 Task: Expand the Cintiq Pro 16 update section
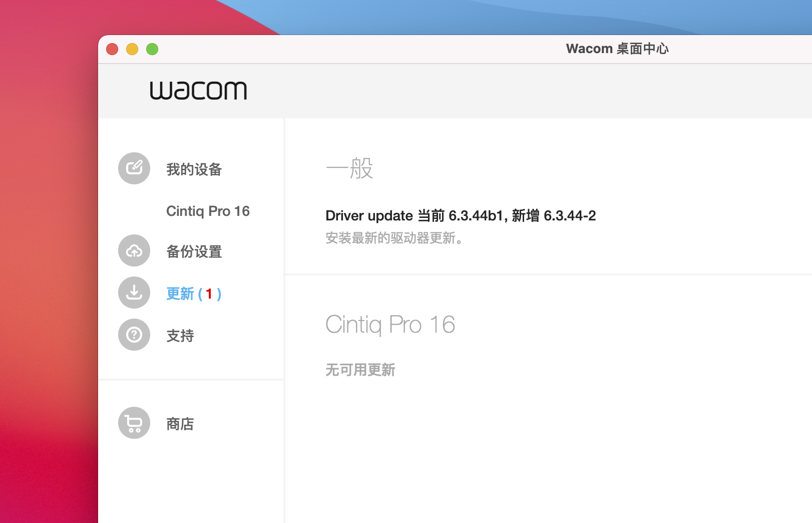coord(391,325)
